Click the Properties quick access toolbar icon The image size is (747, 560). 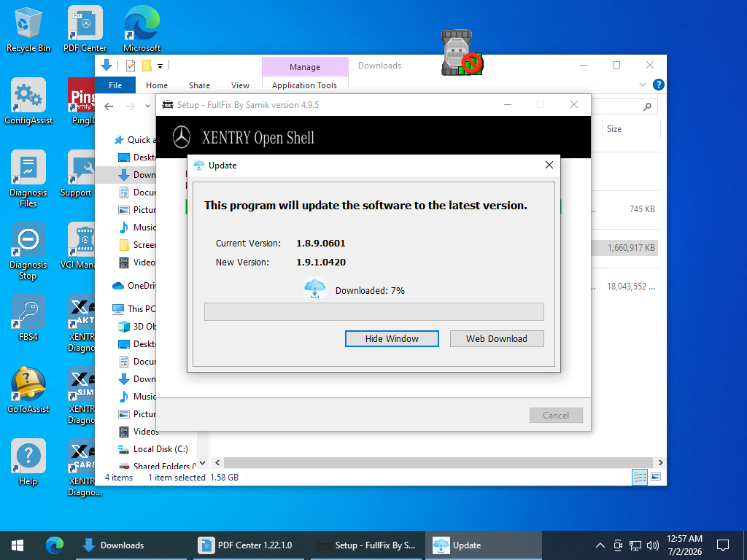pyautogui.click(x=131, y=66)
